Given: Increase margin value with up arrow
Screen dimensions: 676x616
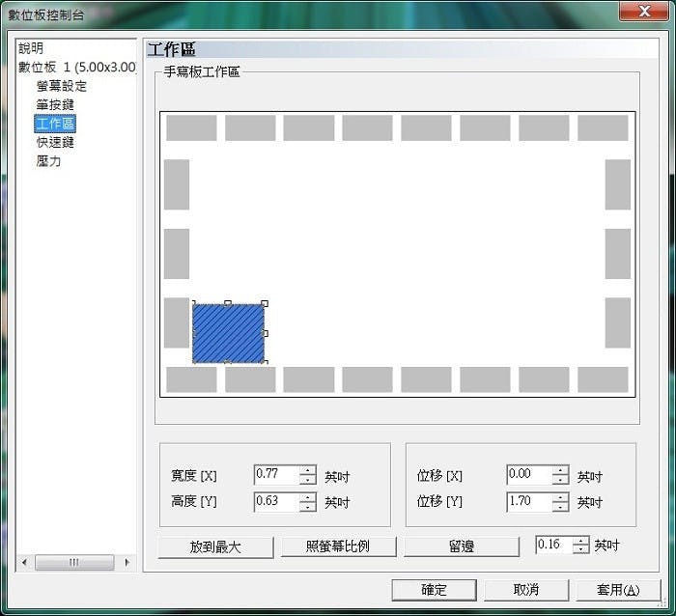Looking at the screenshot, I should click(x=580, y=541).
